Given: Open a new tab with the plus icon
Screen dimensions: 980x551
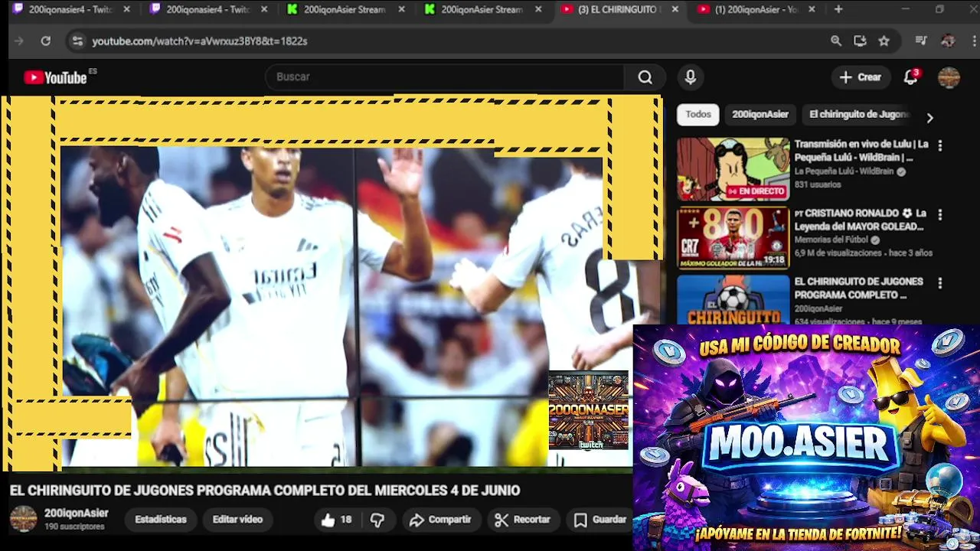Looking at the screenshot, I should [838, 10].
